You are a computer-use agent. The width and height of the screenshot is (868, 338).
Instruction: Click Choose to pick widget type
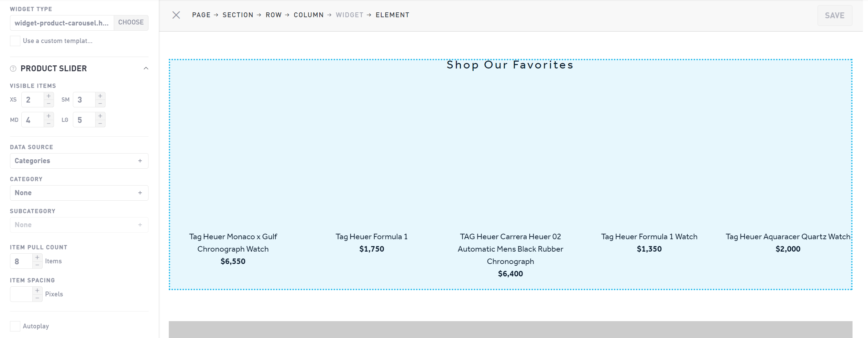click(x=131, y=22)
